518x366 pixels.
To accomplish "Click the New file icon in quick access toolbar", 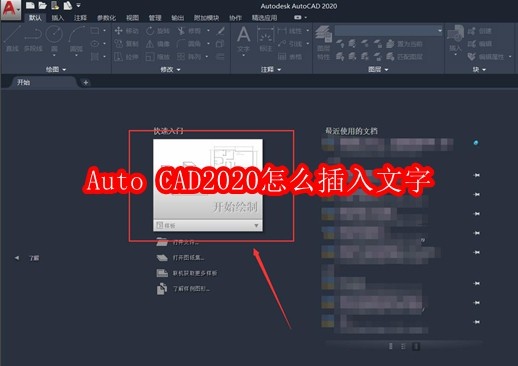I will coord(30,5).
